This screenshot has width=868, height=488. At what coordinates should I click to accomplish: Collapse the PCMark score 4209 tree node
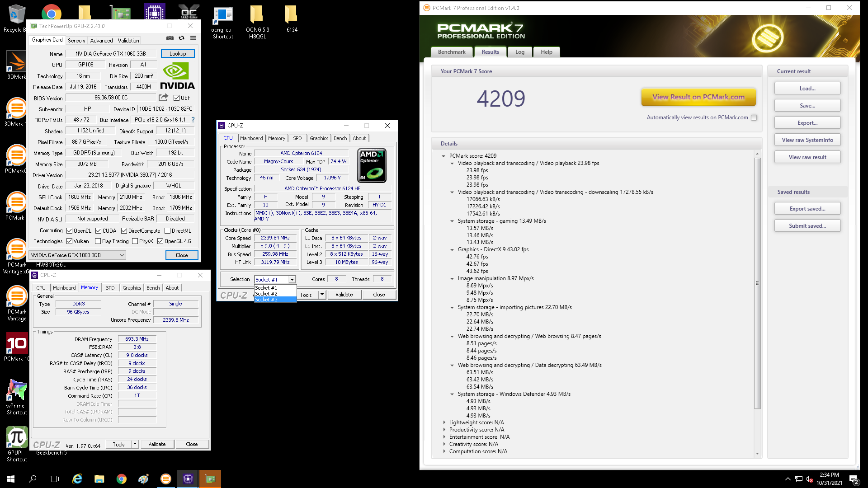coord(443,156)
